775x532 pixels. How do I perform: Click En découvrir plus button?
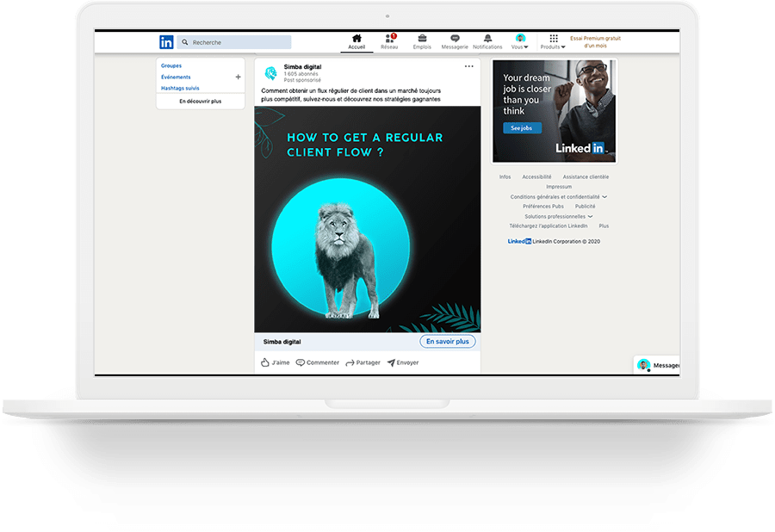200,102
